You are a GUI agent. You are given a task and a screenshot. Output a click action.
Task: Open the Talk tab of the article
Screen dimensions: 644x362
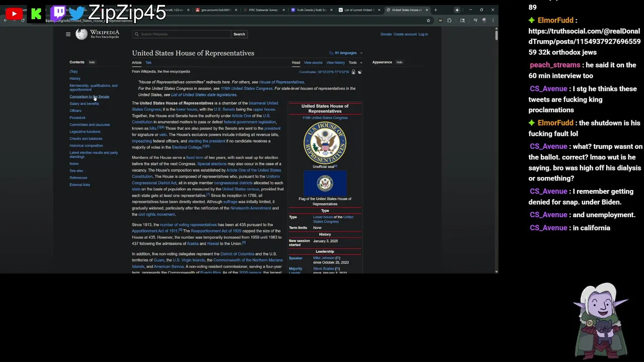148,62
